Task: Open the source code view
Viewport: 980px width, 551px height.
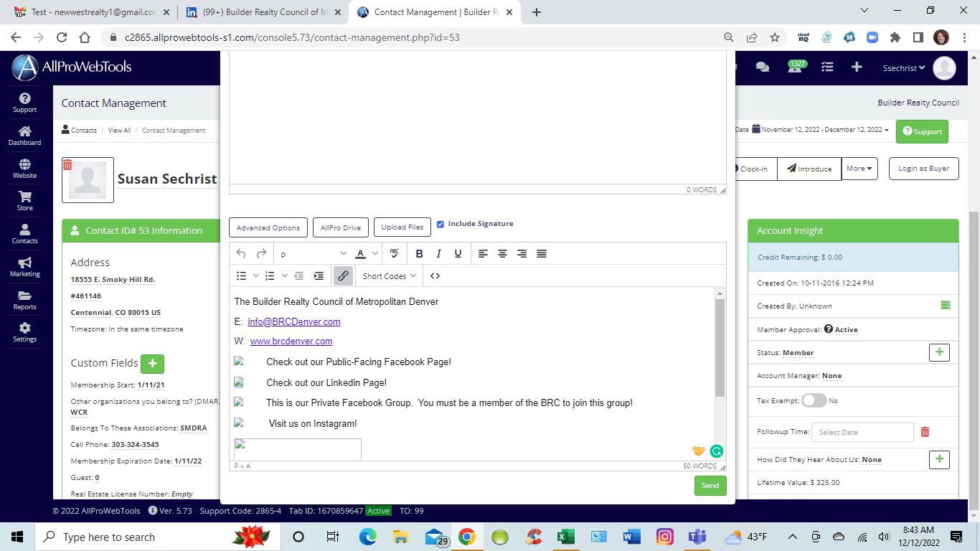Action: pos(435,275)
